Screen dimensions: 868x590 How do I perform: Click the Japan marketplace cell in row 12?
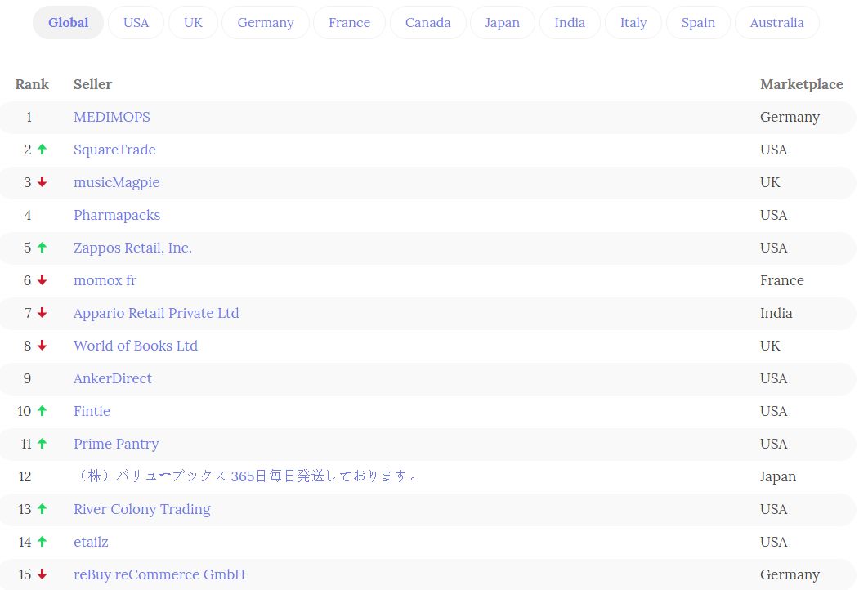pos(778,476)
